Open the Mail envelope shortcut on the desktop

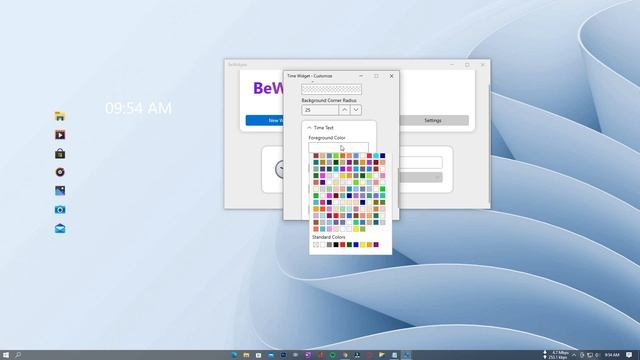coord(60,229)
